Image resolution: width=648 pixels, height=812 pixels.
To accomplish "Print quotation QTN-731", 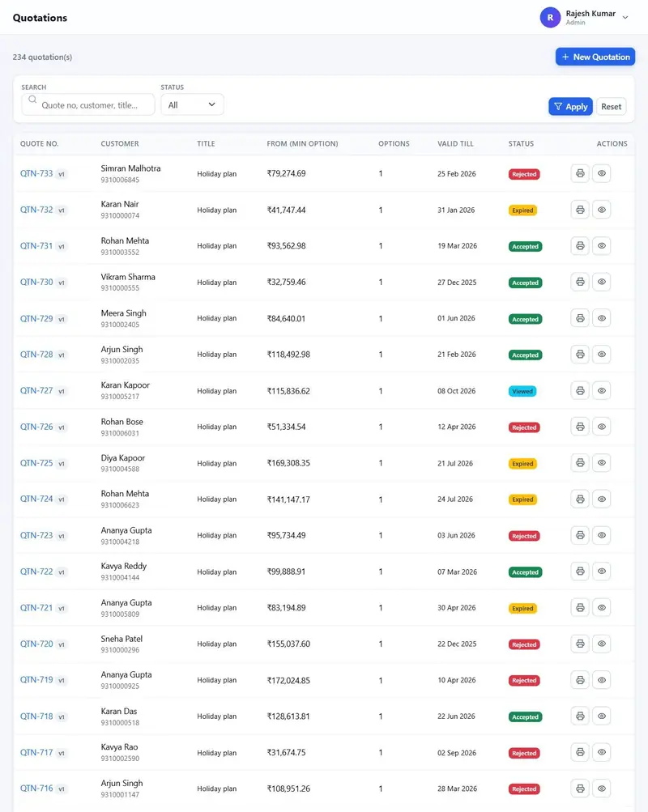I will click(x=580, y=245).
